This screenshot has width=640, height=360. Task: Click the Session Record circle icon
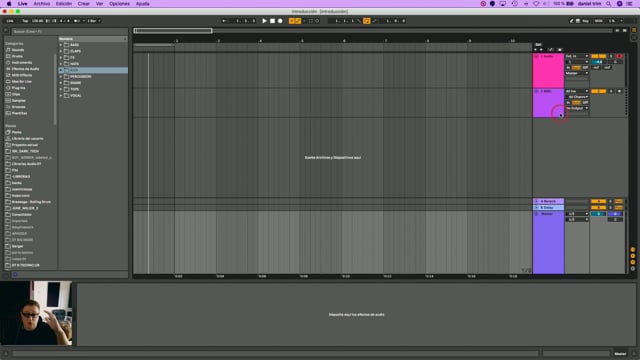click(x=317, y=21)
